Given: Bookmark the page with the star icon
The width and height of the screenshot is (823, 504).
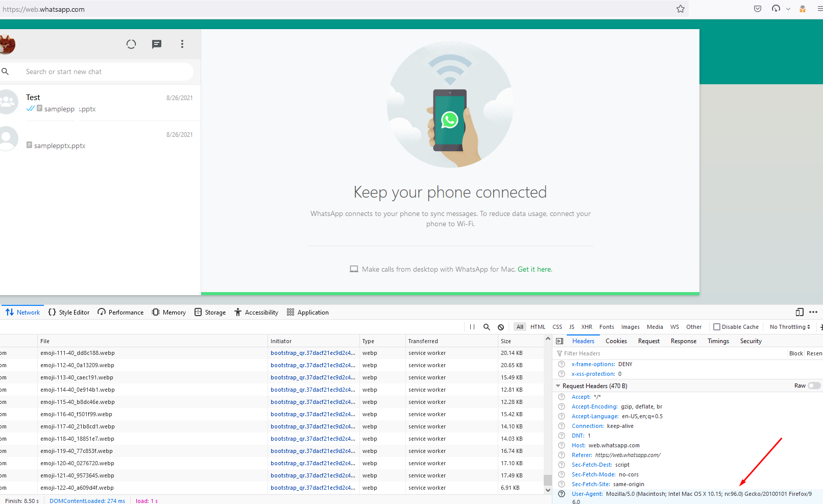Looking at the screenshot, I should click(x=680, y=9).
